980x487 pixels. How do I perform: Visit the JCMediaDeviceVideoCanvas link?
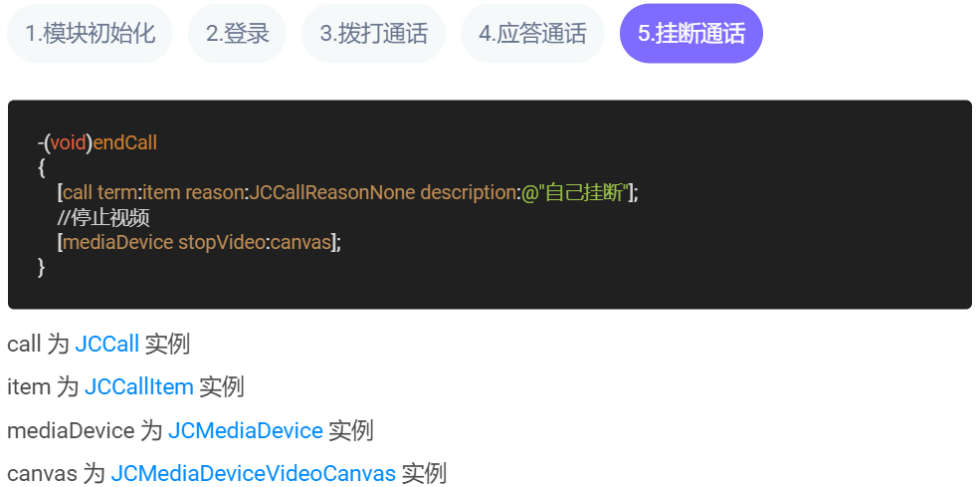[253, 474]
